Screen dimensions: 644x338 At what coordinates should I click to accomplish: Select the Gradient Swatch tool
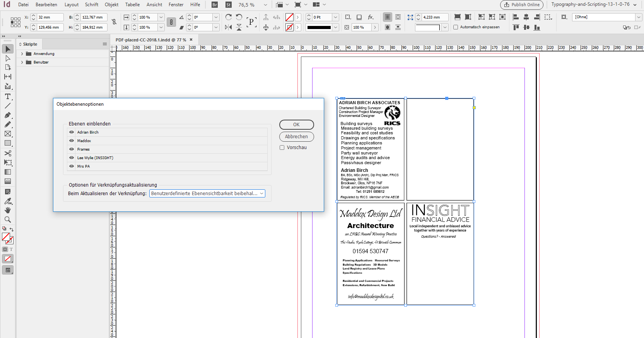coord(8,172)
